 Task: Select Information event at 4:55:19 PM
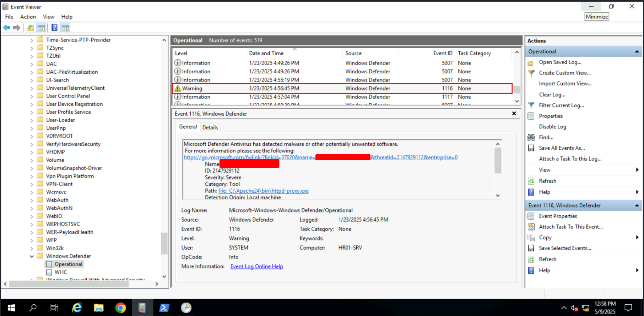pos(342,80)
